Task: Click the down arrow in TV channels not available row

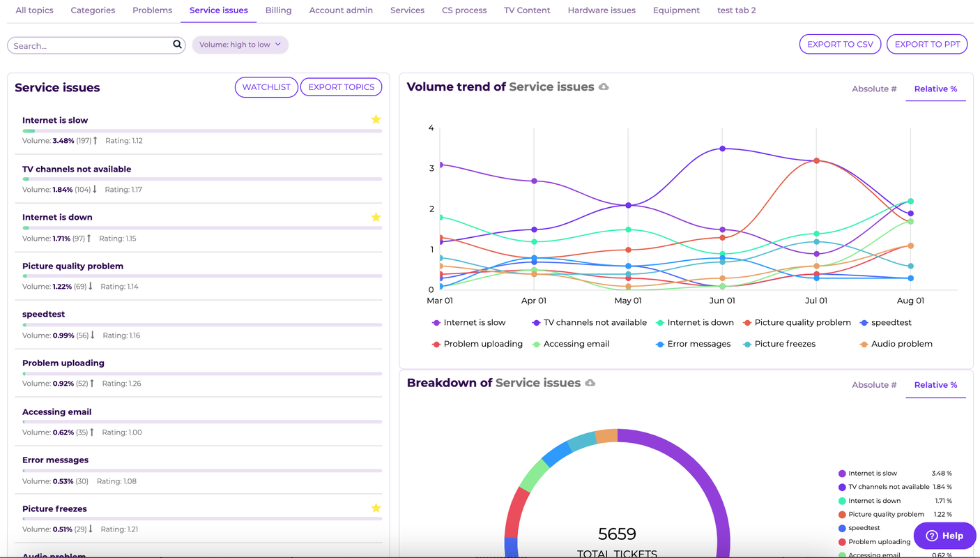Action: click(95, 189)
